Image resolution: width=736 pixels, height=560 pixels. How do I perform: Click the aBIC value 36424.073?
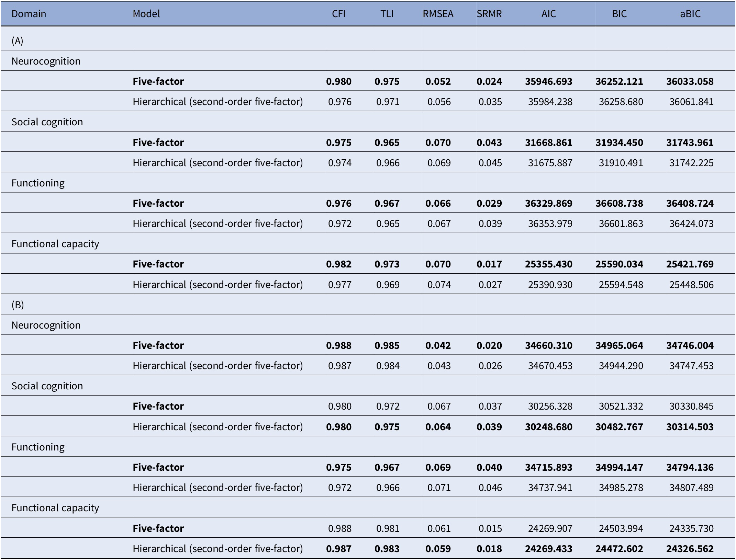pos(691,224)
